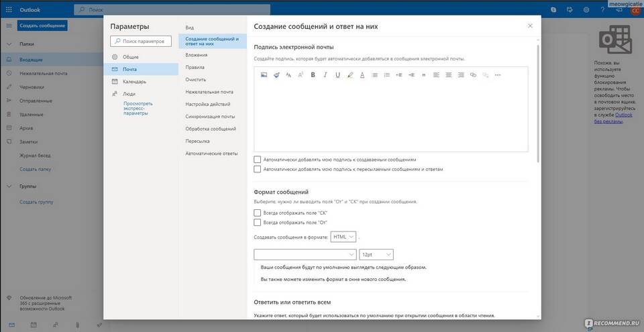Viewport: 644px width, 332px height.
Task: Open the bulleted list icon
Action: [x=374, y=75]
